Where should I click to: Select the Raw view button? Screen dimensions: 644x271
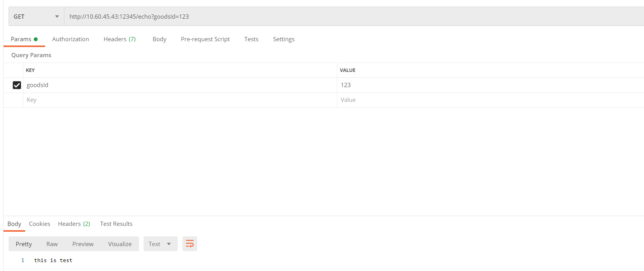coord(52,244)
